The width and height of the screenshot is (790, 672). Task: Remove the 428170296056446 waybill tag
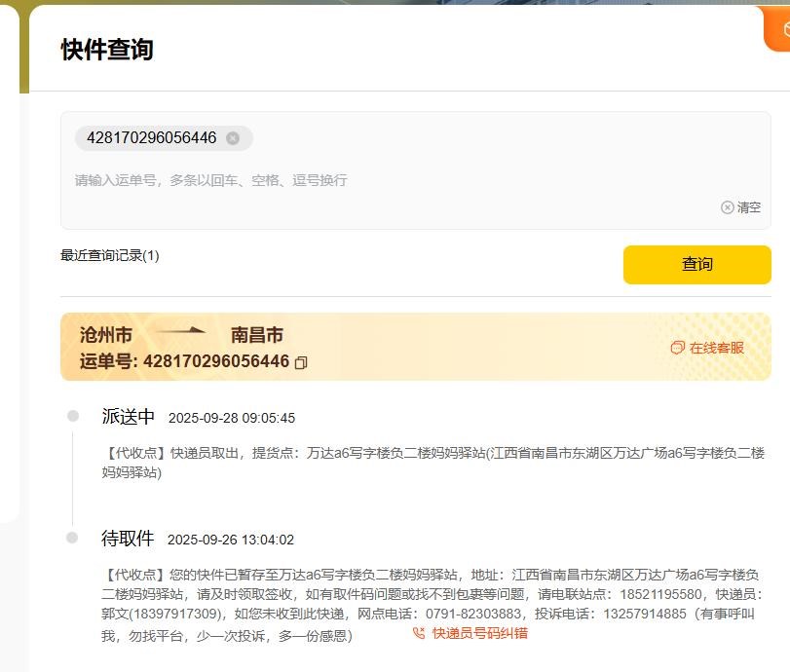[x=233, y=138]
